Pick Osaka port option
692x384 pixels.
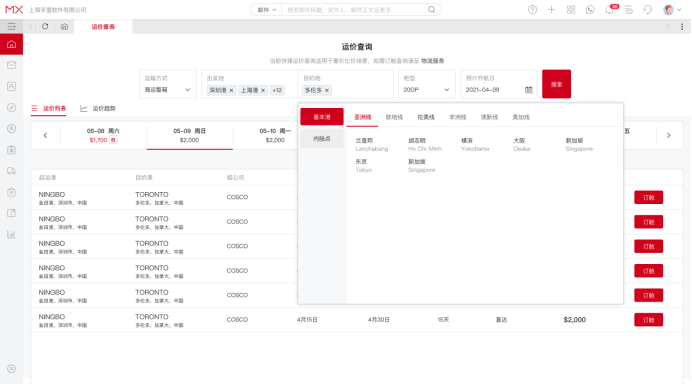point(522,144)
